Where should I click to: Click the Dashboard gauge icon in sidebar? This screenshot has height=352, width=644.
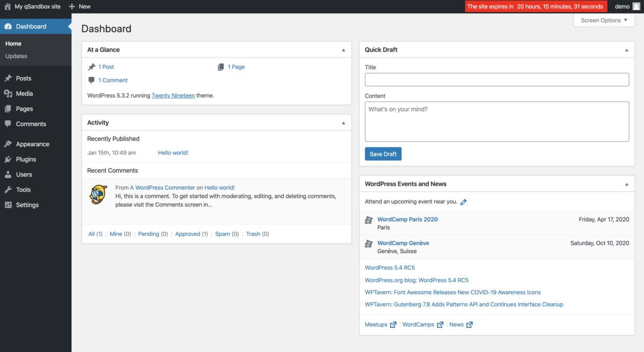click(8, 26)
